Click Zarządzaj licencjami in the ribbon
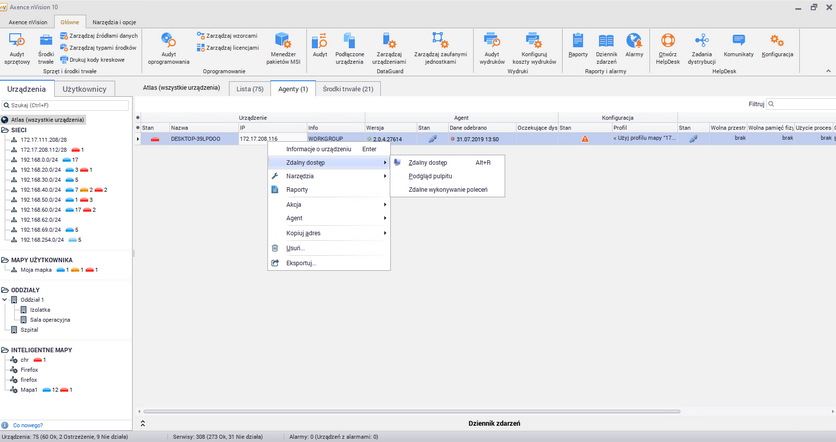 click(x=232, y=47)
